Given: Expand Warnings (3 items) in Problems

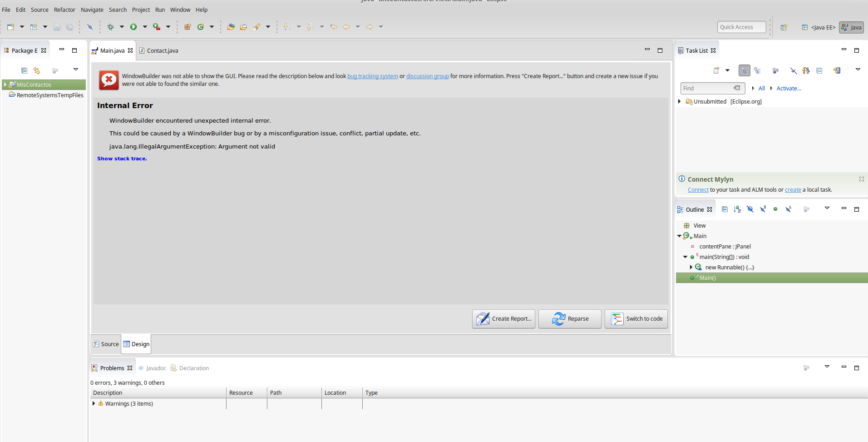Looking at the screenshot, I should pos(94,403).
